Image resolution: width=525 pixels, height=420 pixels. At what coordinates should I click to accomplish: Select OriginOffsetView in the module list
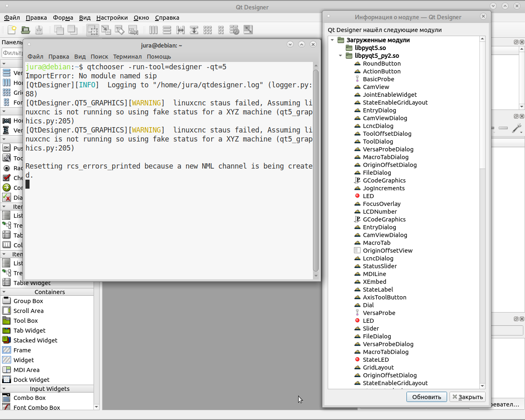coord(388,251)
